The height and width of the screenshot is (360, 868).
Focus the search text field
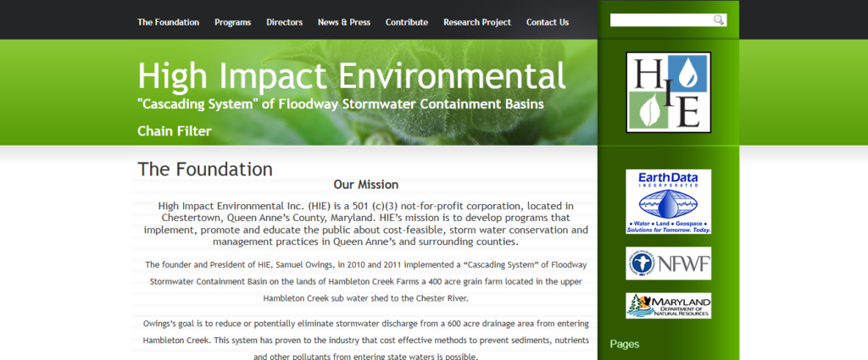tap(661, 20)
